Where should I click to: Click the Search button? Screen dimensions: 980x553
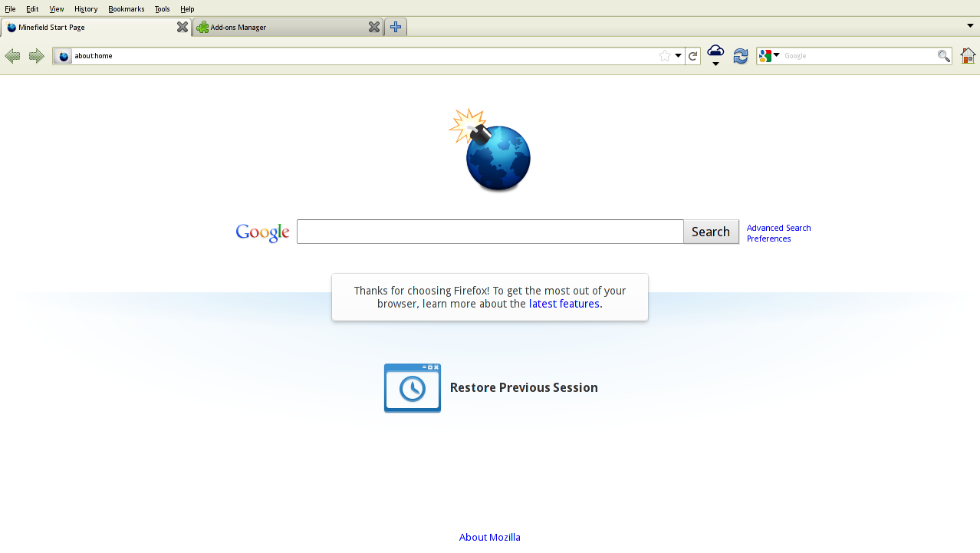pos(710,232)
